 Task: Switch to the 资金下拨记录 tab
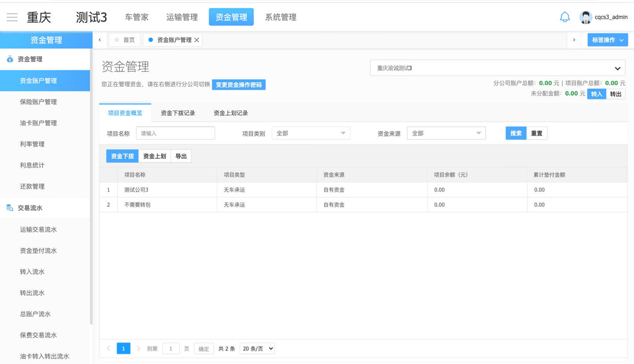[x=178, y=113]
